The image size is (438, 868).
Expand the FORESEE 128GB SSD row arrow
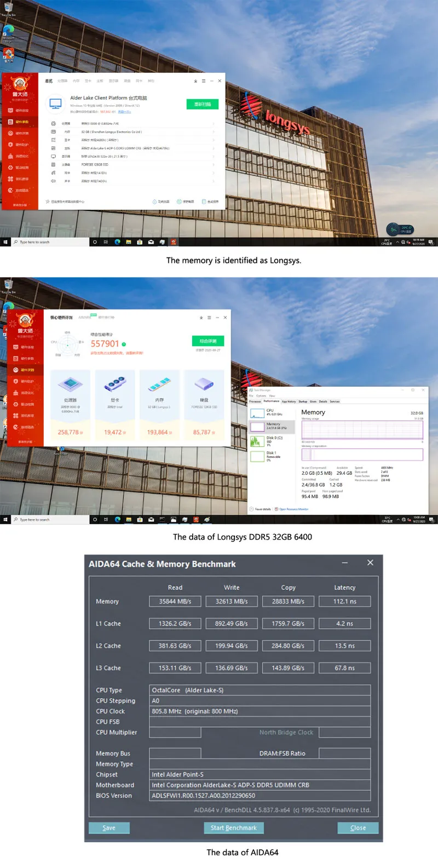(213, 164)
